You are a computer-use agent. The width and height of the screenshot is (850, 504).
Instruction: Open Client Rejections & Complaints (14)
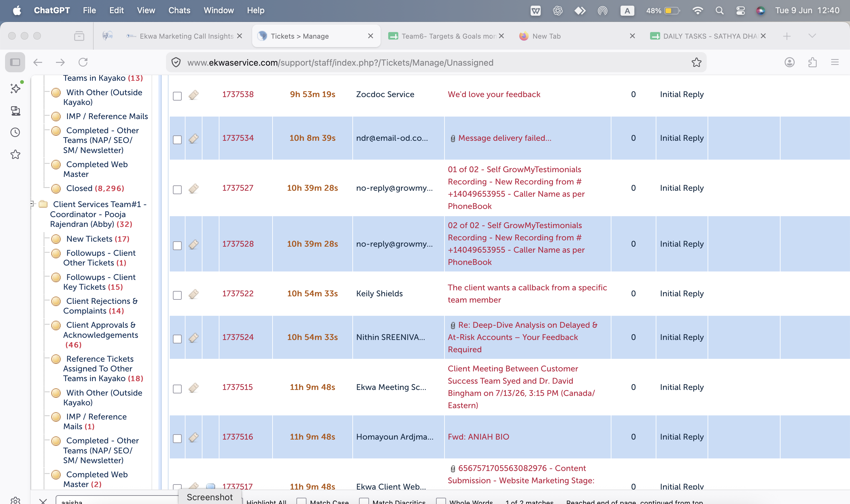(x=100, y=306)
